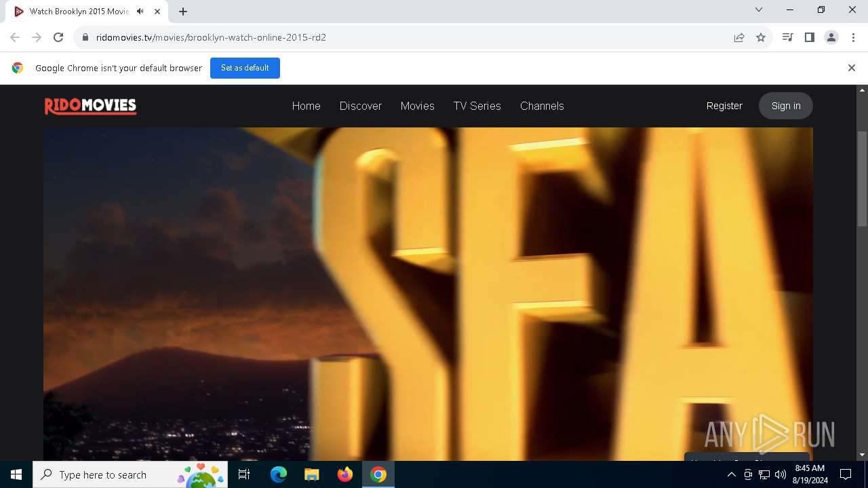Dismiss the default browser notification bar
The image size is (868, 488).
pyautogui.click(x=851, y=68)
